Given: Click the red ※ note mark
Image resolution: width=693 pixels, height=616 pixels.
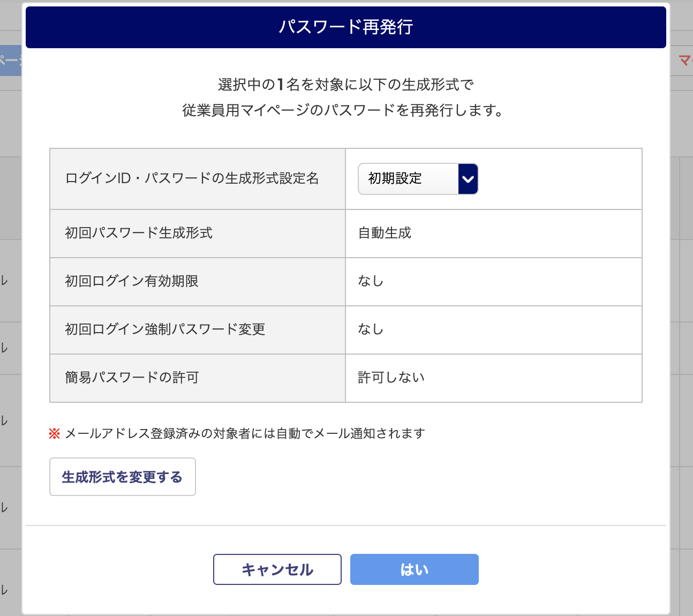Looking at the screenshot, I should pyautogui.click(x=55, y=433).
